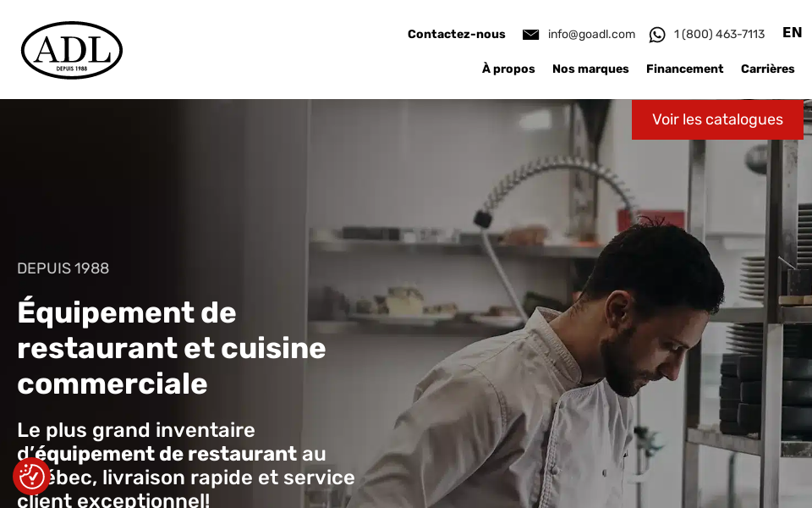812x508 pixels.
Task: Open the cookie consent preferences badge
Action: 31,476
